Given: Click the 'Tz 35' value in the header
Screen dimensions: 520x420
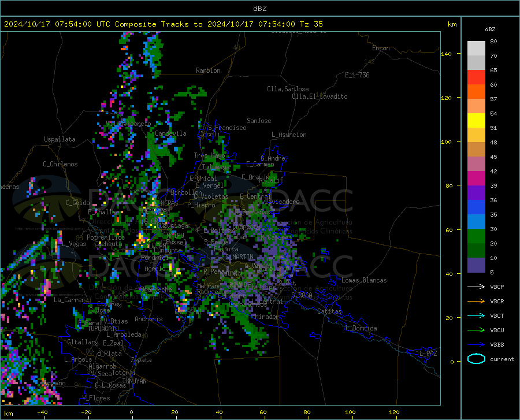Looking at the screenshot, I should pyautogui.click(x=311, y=24).
